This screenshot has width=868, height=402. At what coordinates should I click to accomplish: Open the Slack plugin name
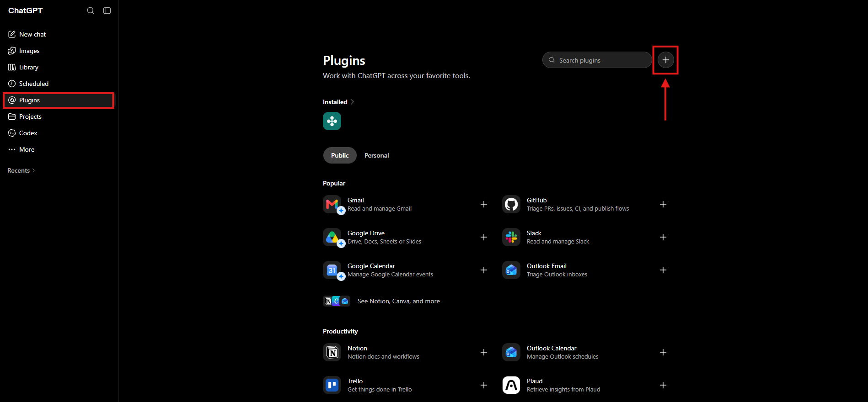[534, 233]
